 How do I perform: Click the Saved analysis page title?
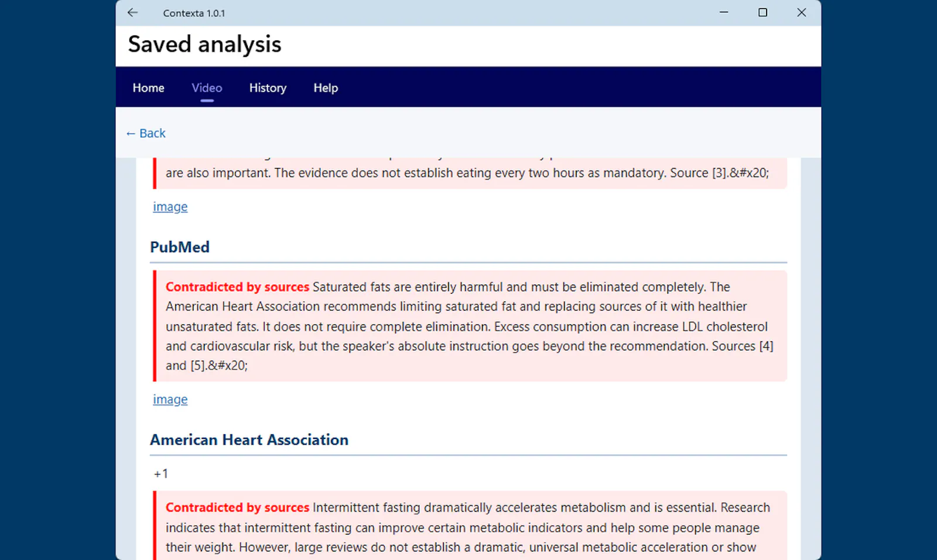(204, 44)
